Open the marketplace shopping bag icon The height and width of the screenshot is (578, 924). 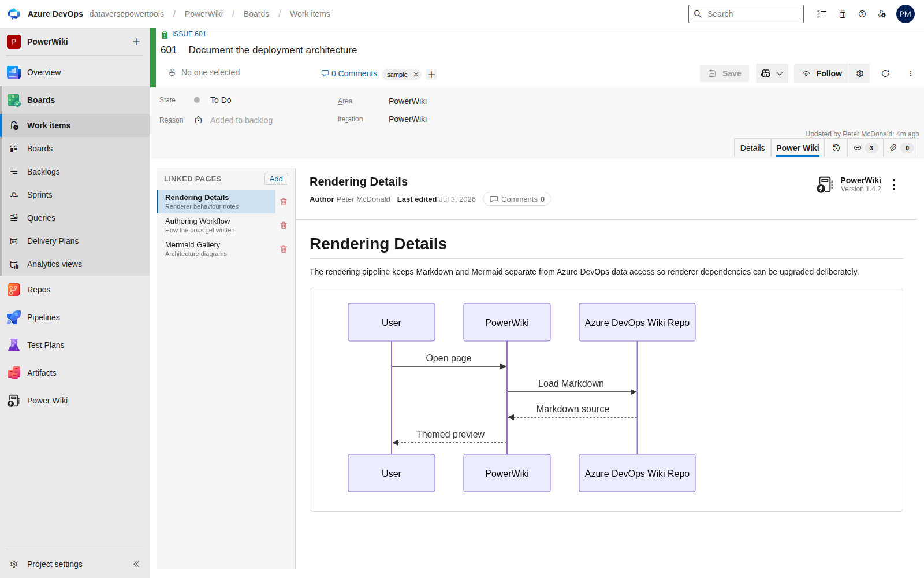[x=843, y=14]
